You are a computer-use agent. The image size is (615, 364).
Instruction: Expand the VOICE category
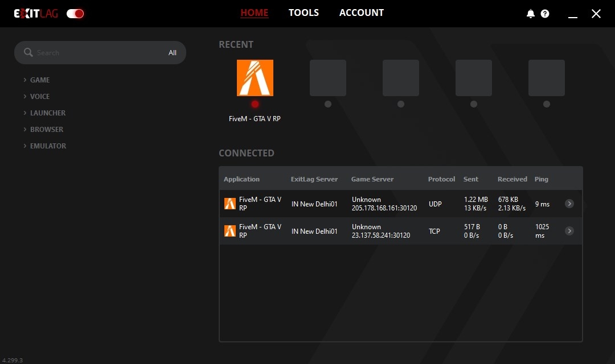(x=39, y=97)
